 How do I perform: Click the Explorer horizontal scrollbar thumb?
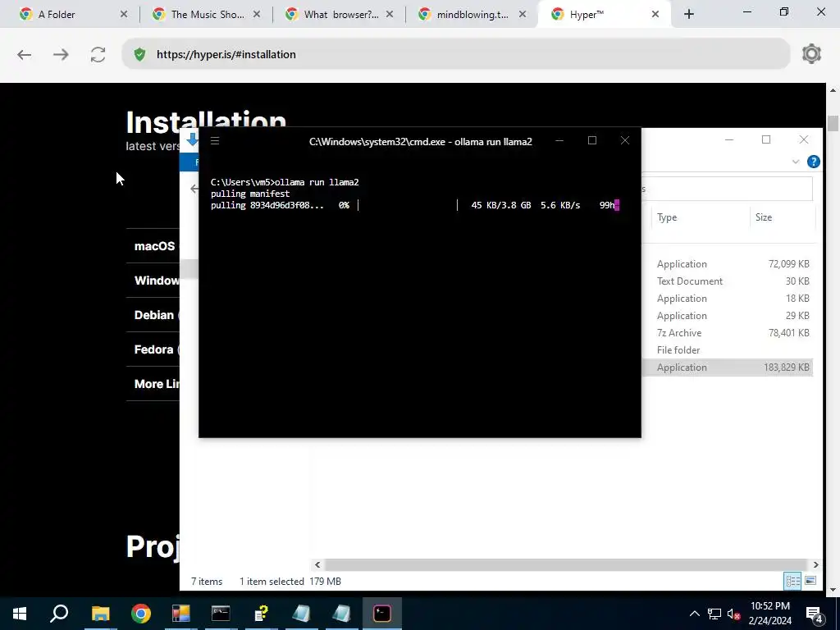click(x=566, y=564)
